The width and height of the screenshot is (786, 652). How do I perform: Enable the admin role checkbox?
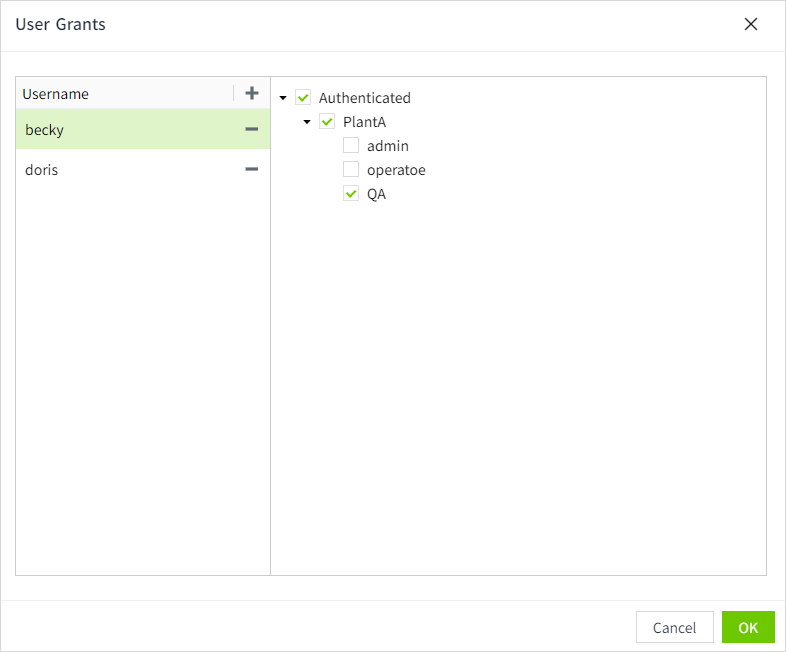point(351,146)
